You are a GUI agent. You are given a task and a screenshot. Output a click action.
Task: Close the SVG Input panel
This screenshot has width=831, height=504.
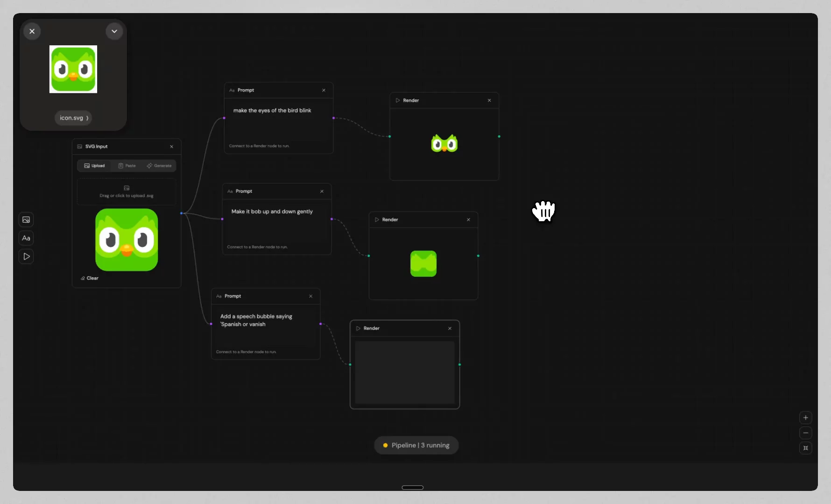[x=171, y=147]
